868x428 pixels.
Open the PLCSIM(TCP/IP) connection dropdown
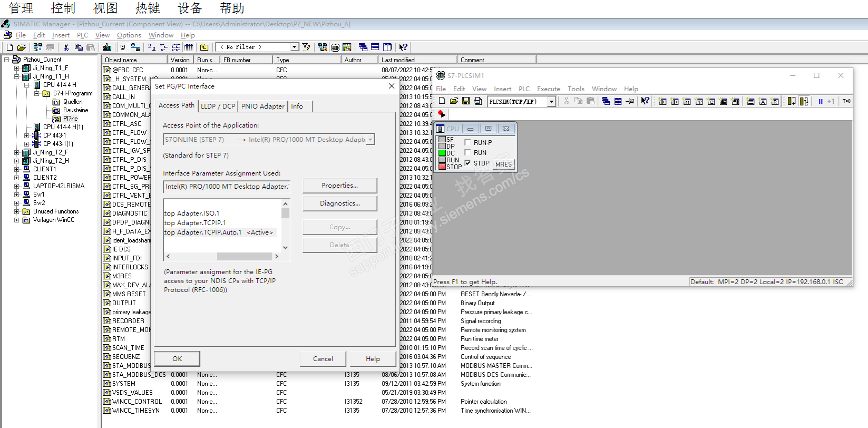tap(552, 101)
